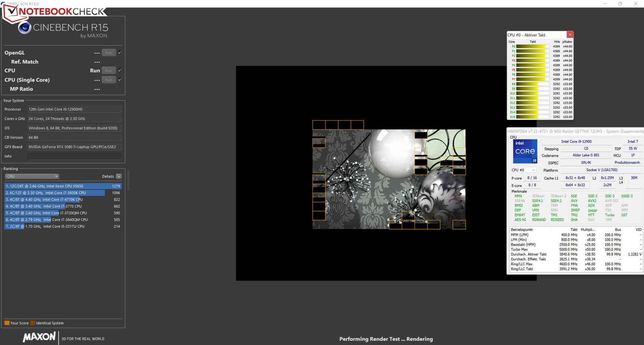The width and height of the screenshot is (644, 345).
Task: Toggle the CPU test checkbox
Action: tap(120, 70)
